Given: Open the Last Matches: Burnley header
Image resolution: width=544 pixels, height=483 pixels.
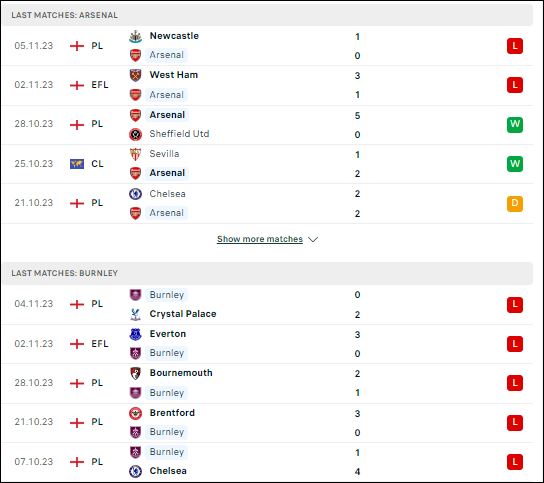Looking at the screenshot, I should [x=267, y=273].
